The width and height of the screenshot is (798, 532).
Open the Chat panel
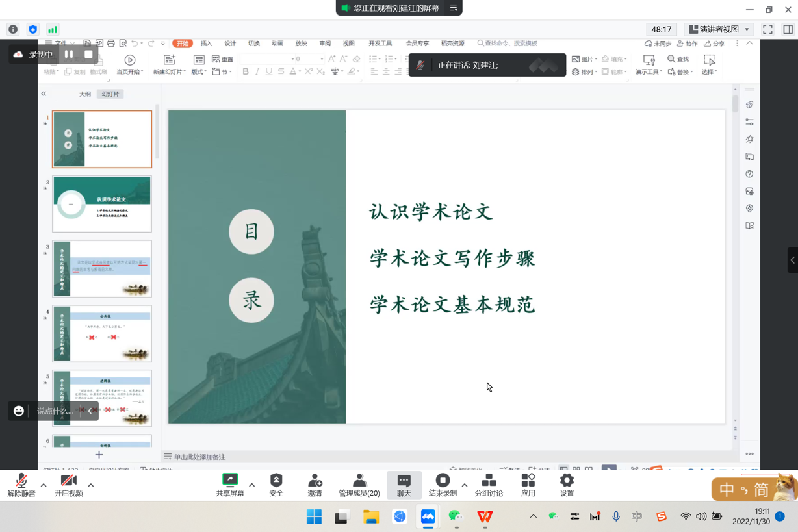point(404,485)
